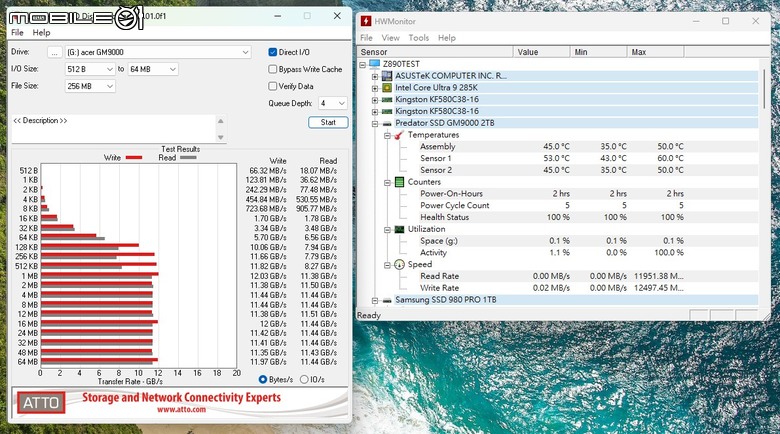Select the IO/s radio button

pos(304,379)
